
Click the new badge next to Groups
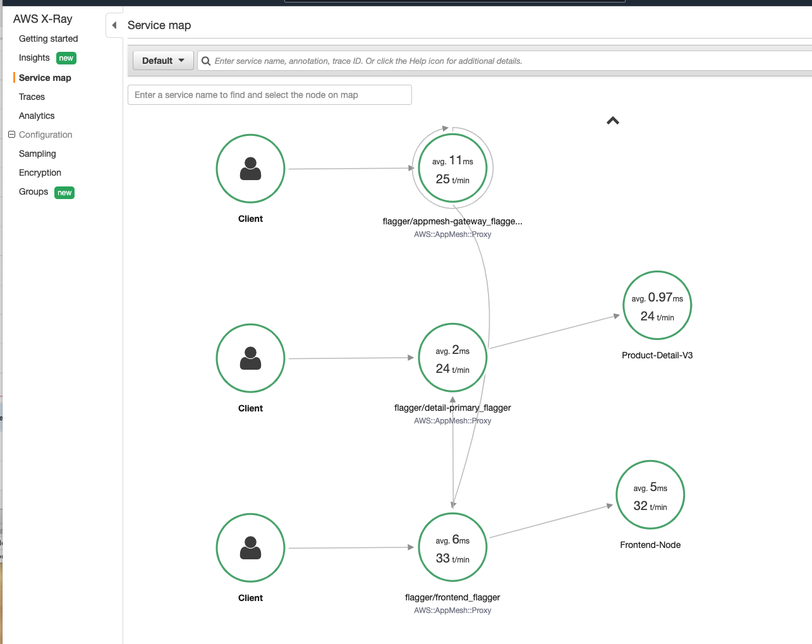[64, 193]
